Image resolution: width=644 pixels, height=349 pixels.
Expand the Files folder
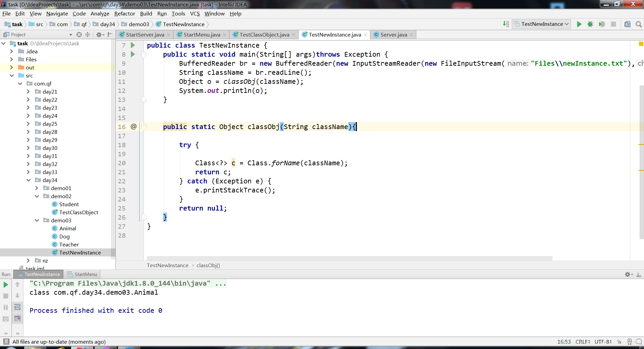(x=11, y=59)
